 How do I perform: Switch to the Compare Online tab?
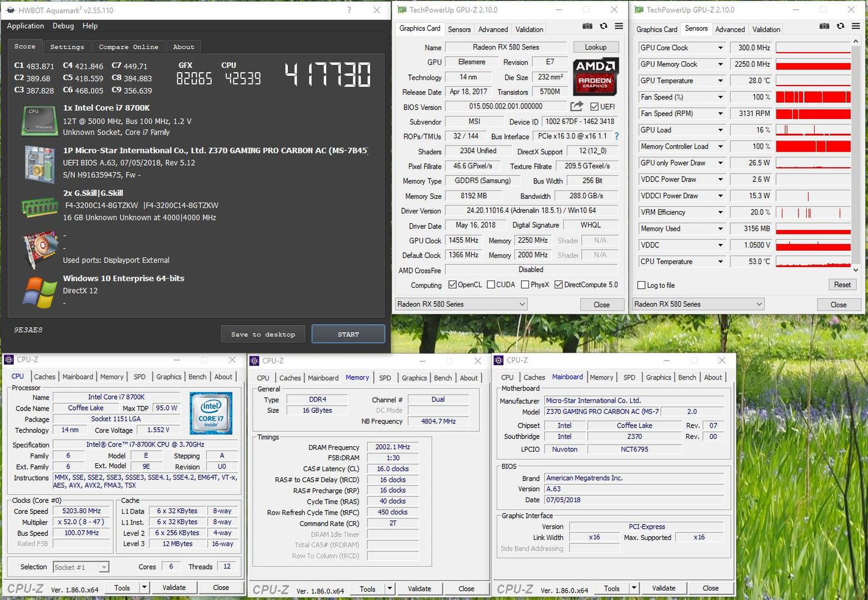click(128, 47)
